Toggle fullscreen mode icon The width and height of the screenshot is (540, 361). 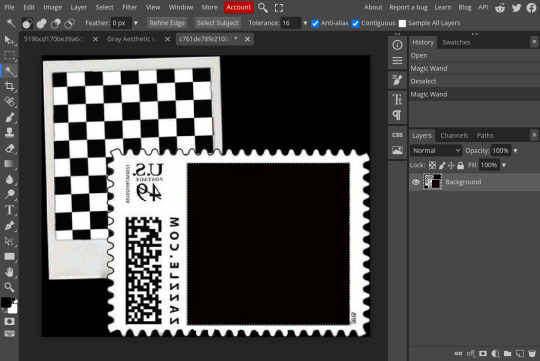click(279, 8)
